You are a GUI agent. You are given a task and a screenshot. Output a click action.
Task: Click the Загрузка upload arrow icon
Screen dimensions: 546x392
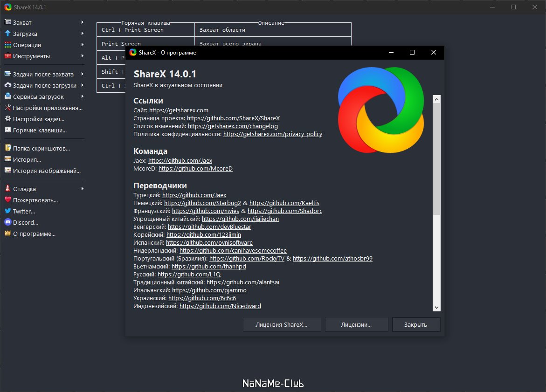tap(7, 34)
